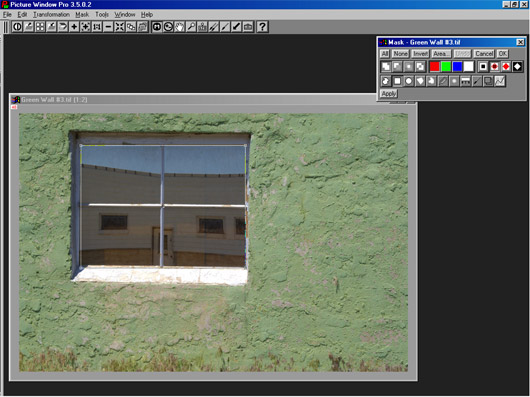Click the binoculars-style toolbar icon
Screen dimensions: 530x397
pos(157,27)
